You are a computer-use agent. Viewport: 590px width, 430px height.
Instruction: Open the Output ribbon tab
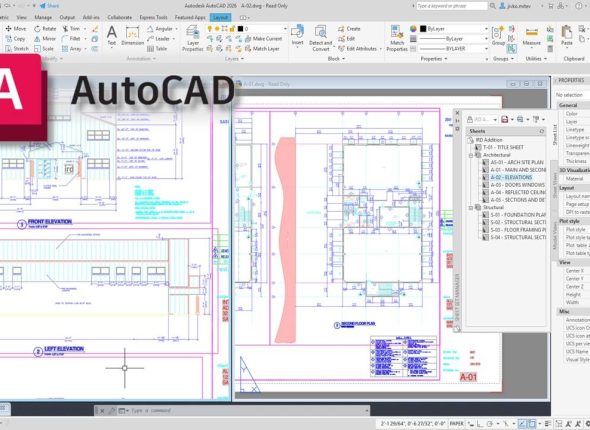coord(67,17)
